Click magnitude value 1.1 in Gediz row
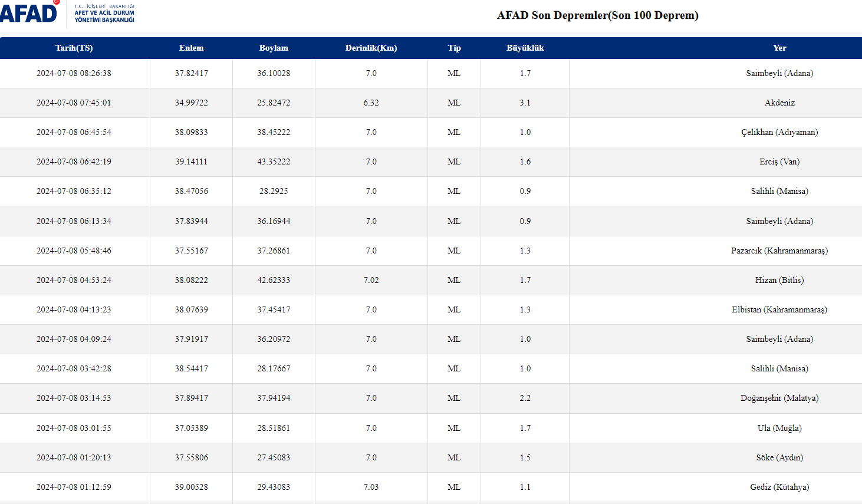 525,487
